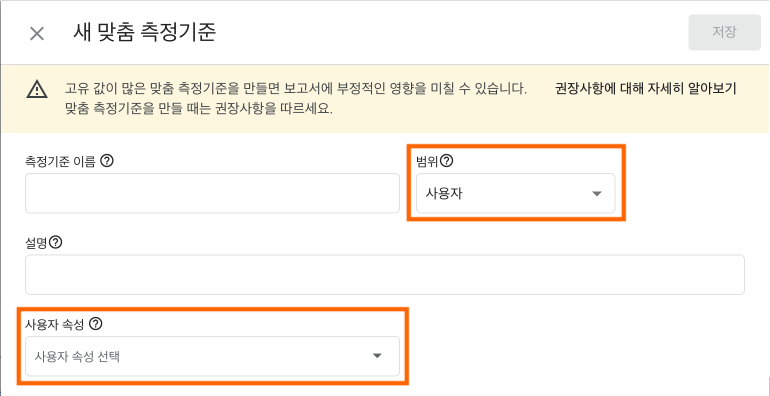Open the 범위 dropdown showing 사용자
Viewport: 770px width, 396px height.
(515, 194)
